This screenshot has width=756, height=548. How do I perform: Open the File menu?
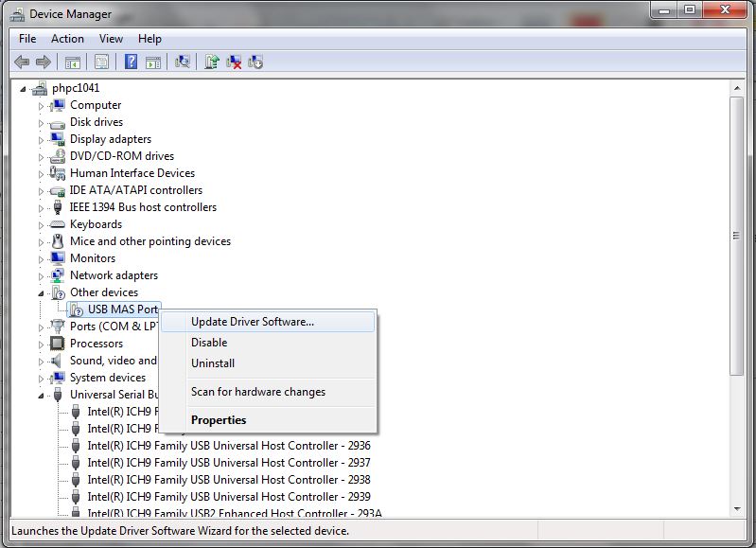(27, 39)
